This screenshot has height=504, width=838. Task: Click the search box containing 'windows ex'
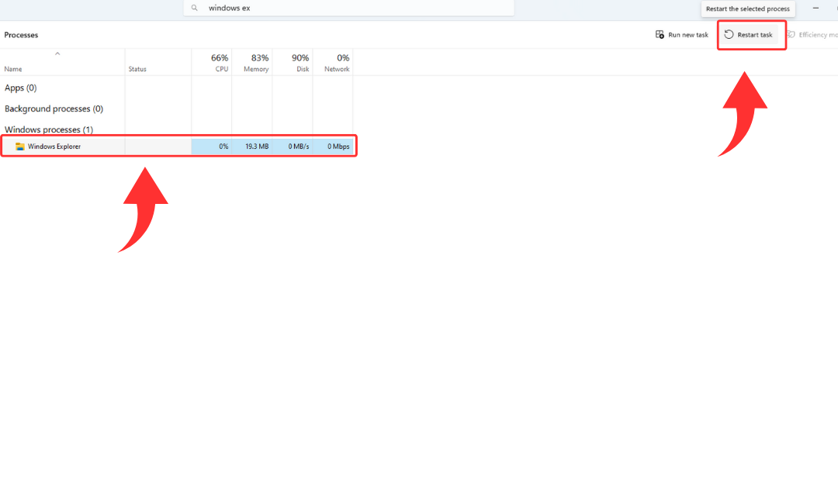(349, 8)
